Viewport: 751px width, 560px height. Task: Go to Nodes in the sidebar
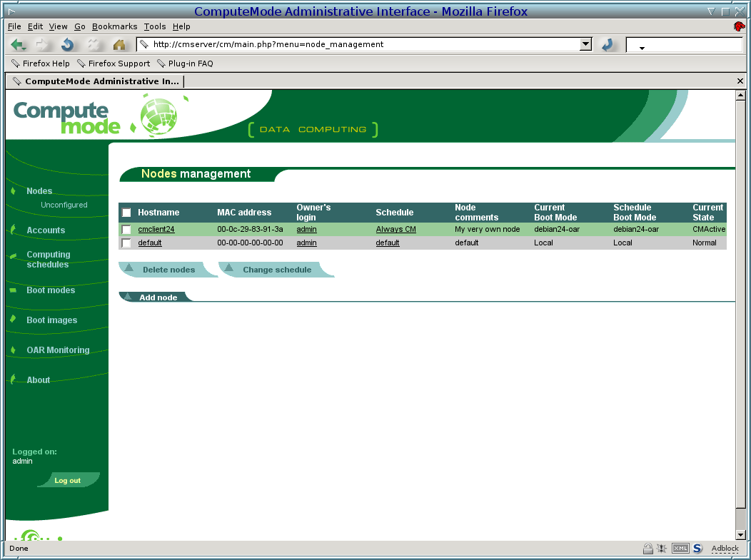click(x=39, y=191)
